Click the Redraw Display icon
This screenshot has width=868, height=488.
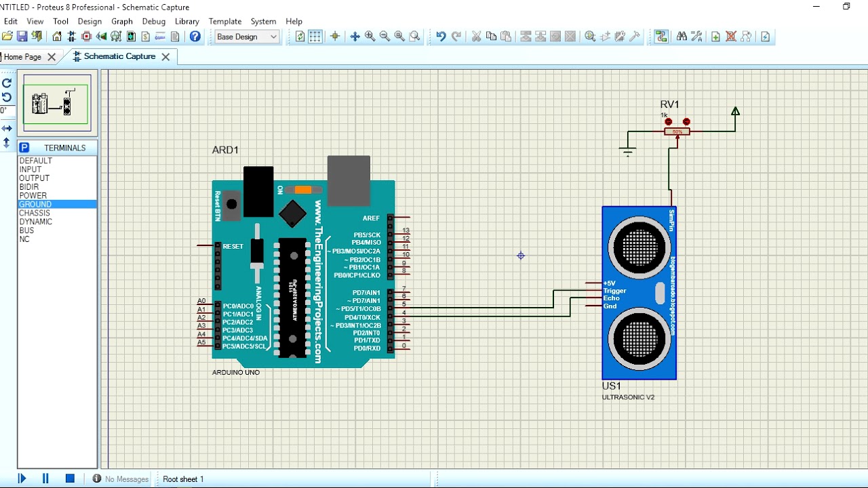(300, 37)
